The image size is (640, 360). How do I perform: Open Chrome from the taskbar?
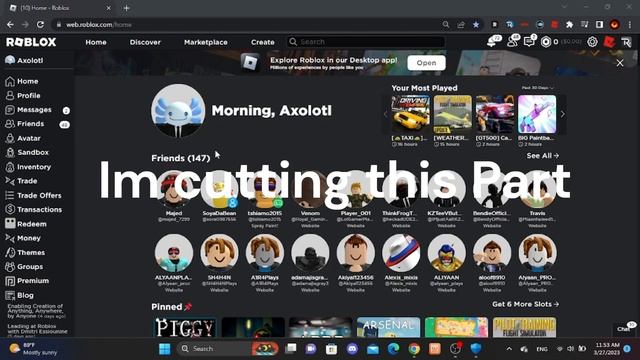[x=414, y=349]
